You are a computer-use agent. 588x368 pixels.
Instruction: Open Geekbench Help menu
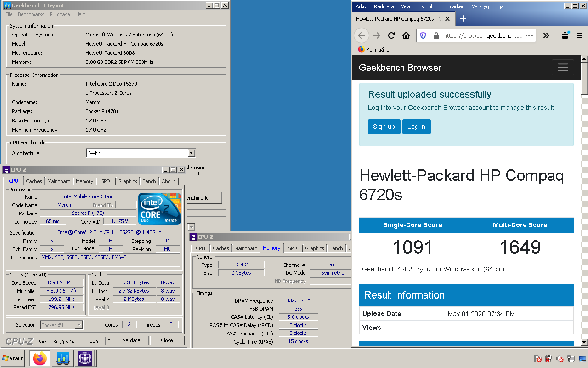pyautogui.click(x=80, y=14)
